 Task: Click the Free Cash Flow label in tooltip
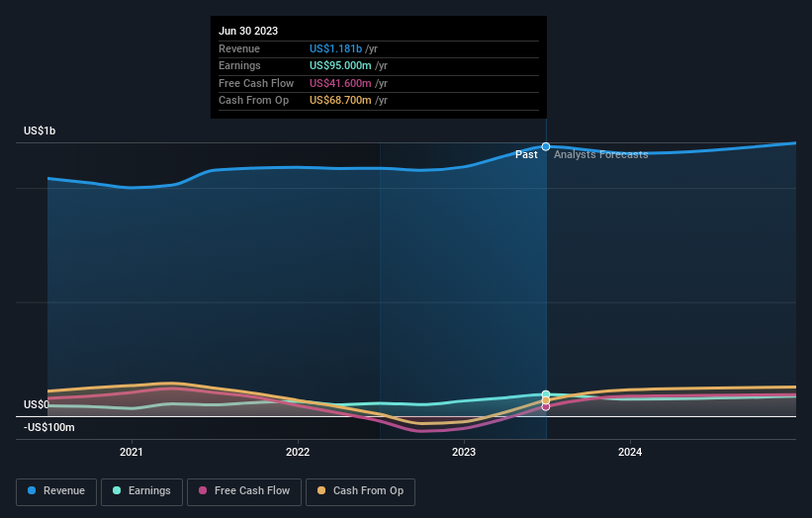(x=256, y=83)
